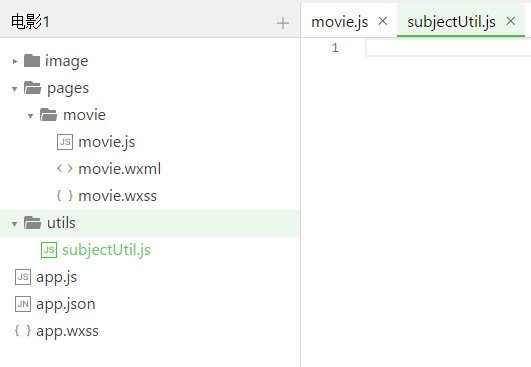
Task: Collapse the utils folder arrow
Action: (x=14, y=224)
